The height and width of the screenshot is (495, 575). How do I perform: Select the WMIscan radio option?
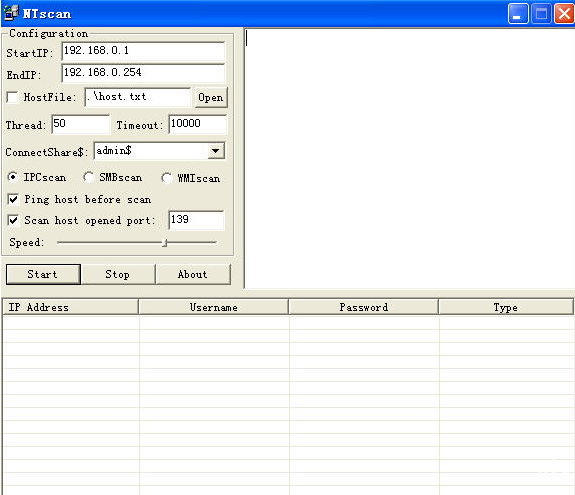click(x=166, y=178)
